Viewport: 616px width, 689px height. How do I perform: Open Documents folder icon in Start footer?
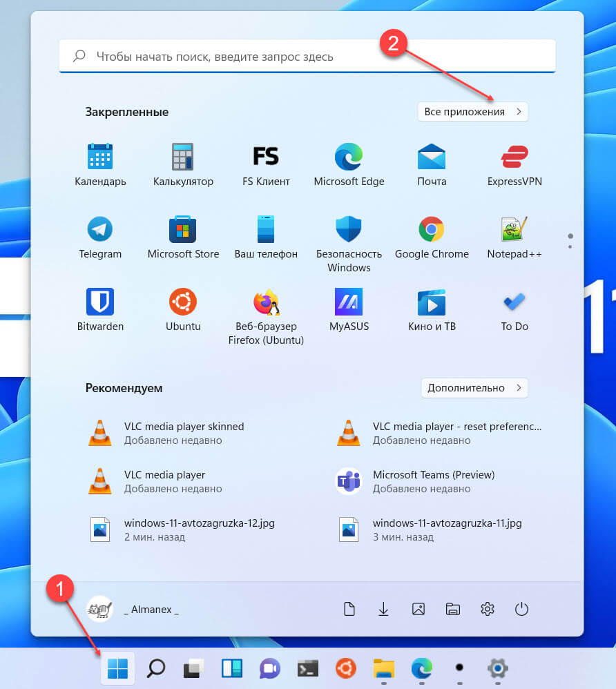pos(349,609)
